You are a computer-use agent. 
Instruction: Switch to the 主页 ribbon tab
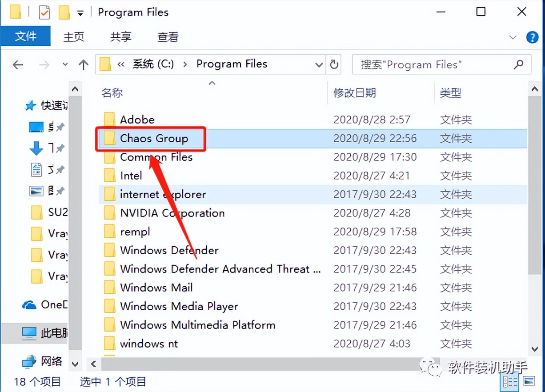click(x=74, y=37)
